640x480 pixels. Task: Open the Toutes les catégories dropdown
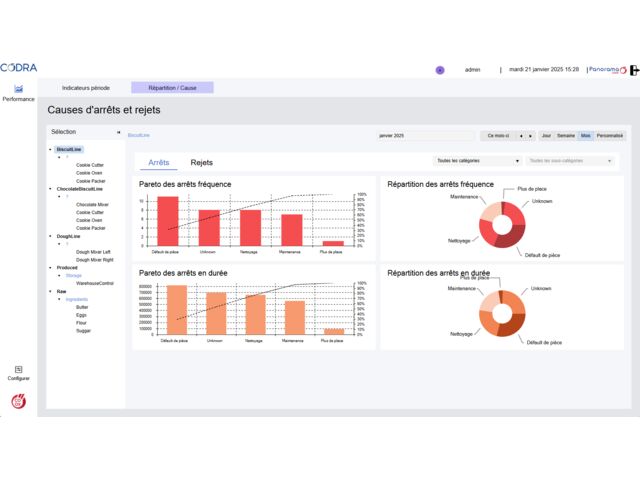click(x=476, y=160)
